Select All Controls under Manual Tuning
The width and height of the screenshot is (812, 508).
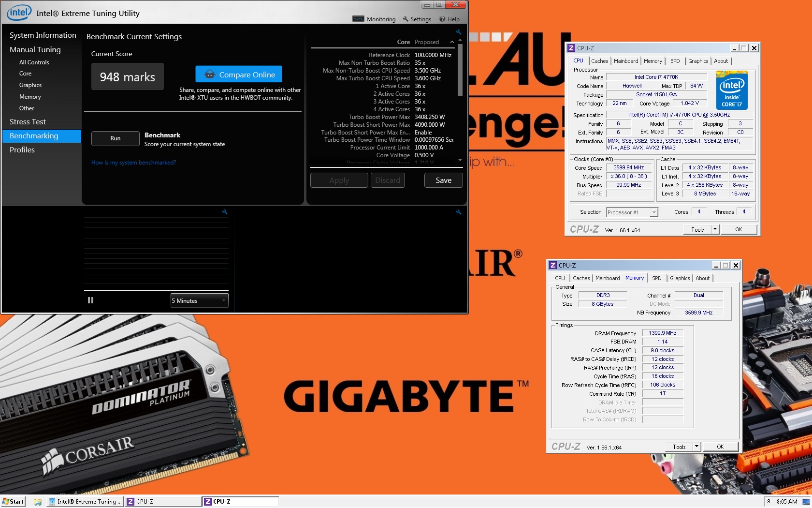coord(34,62)
